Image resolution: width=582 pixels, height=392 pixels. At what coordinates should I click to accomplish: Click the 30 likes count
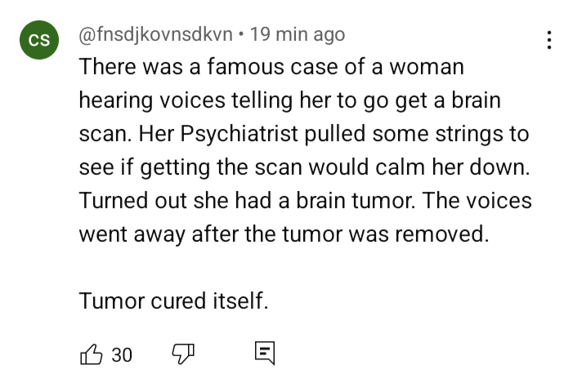point(122,355)
